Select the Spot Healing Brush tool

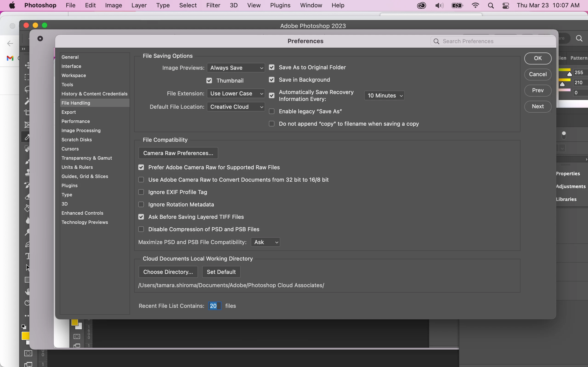tap(27, 149)
